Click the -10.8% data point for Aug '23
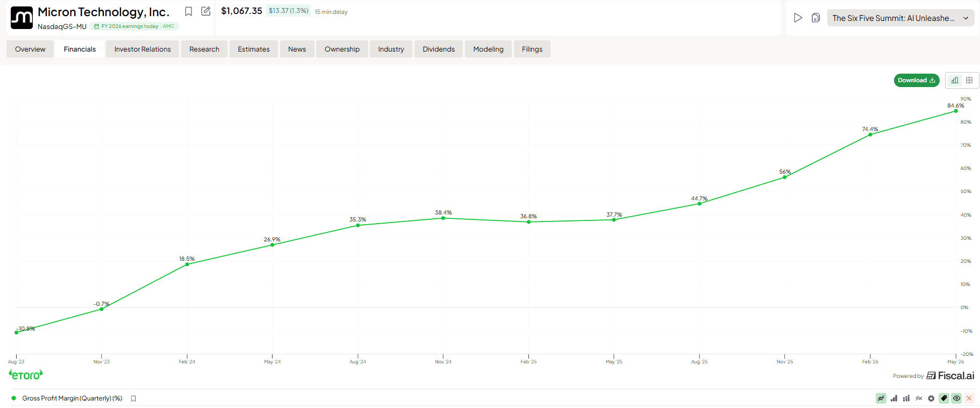 (x=16, y=333)
